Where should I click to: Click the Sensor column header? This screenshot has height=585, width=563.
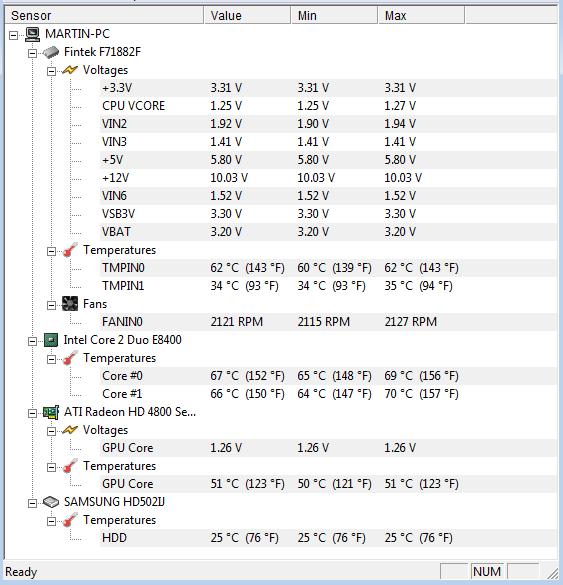[104, 16]
